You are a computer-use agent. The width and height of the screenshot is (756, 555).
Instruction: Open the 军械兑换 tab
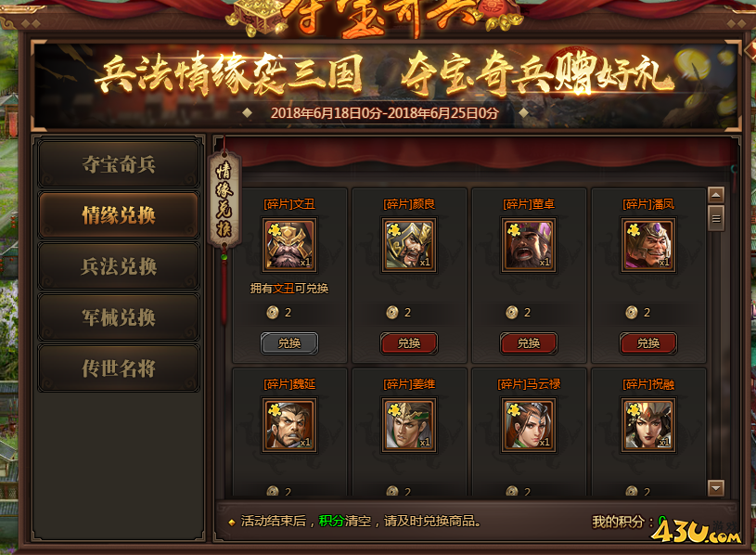click(119, 317)
